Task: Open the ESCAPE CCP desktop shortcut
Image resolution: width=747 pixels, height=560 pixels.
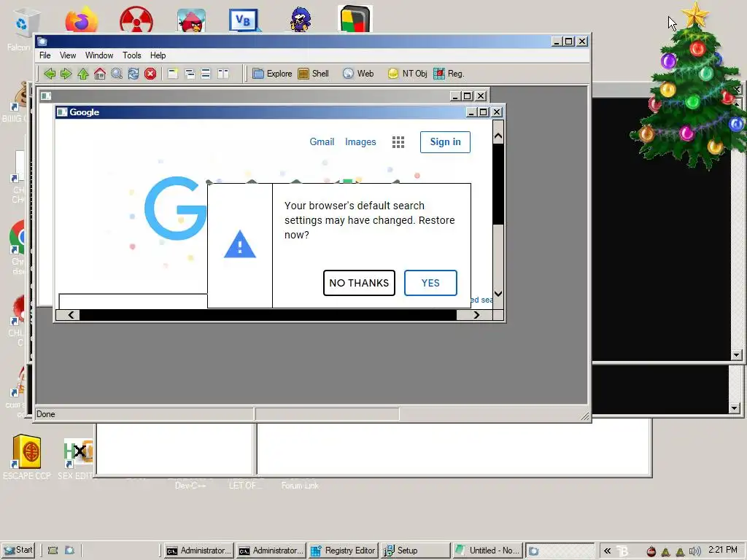Action: click(27, 457)
